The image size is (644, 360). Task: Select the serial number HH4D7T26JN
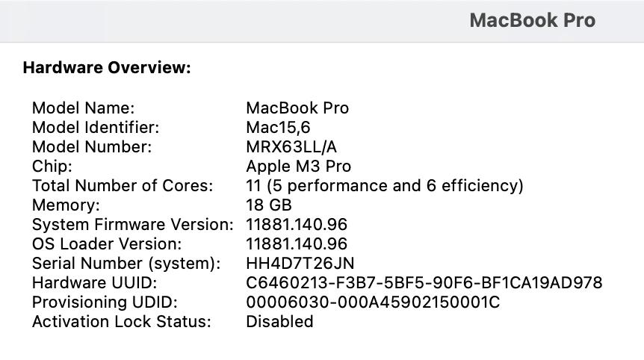tap(300, 263)
